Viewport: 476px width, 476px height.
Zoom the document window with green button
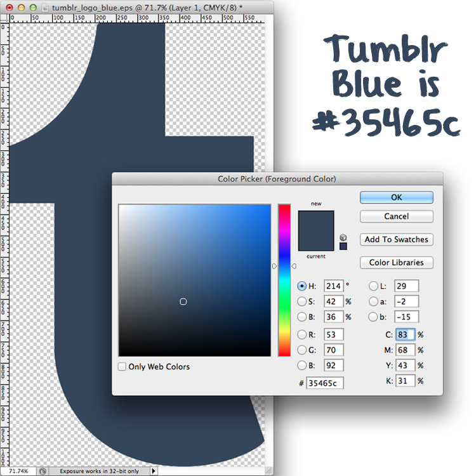[33, 8]
